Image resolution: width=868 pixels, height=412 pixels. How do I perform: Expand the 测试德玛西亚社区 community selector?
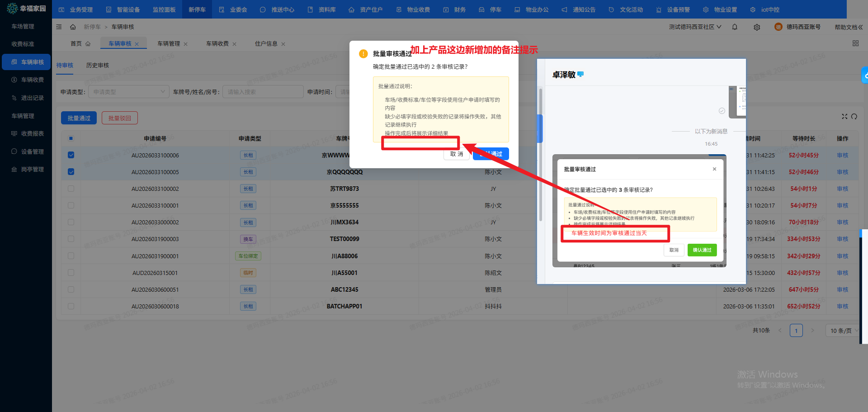point(695,27)
